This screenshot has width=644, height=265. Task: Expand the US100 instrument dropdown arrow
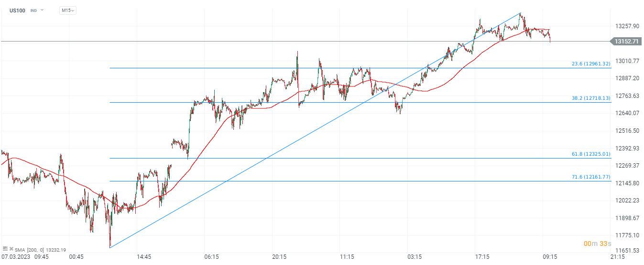tap(42, 10)
